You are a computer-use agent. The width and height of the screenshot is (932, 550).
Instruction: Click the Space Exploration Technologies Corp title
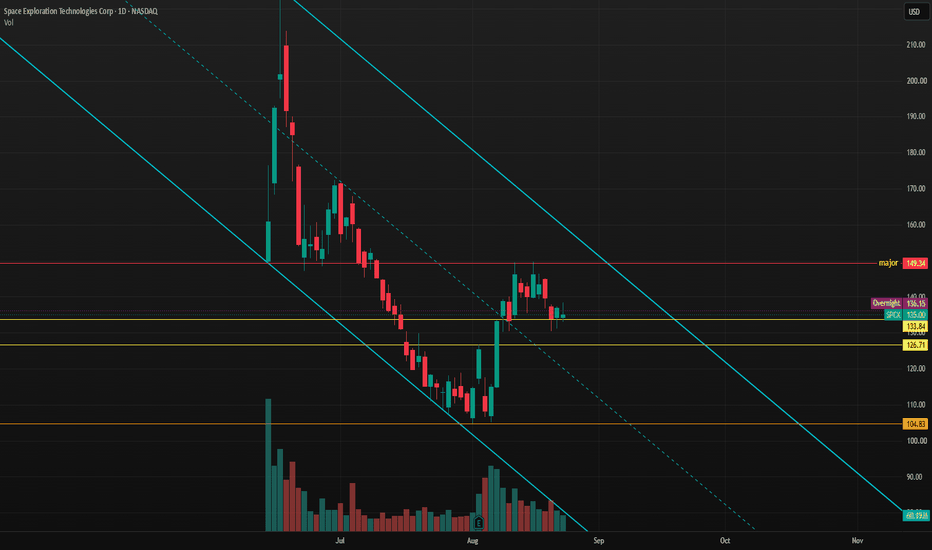58,11
